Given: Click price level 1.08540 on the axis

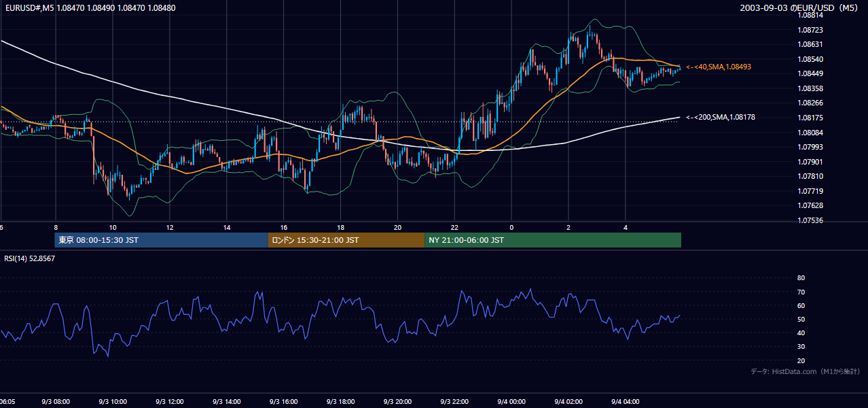Looking at the screenshot, I should (810, 59).
